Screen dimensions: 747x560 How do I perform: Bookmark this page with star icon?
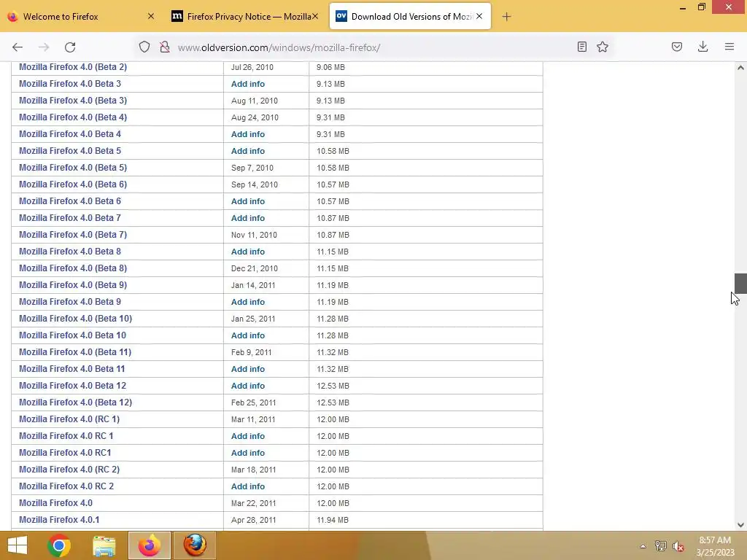603,47
